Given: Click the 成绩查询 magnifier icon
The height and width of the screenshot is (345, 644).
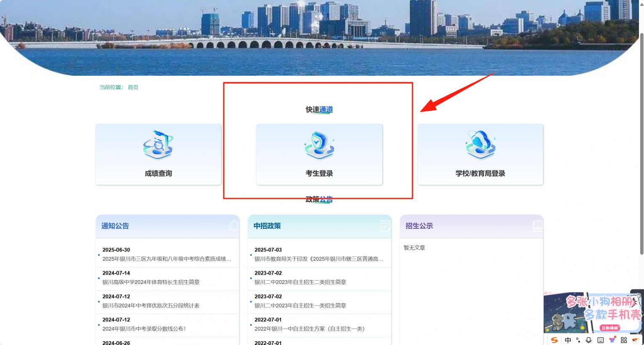Looking at the screenshot, I should click(158, 145).
